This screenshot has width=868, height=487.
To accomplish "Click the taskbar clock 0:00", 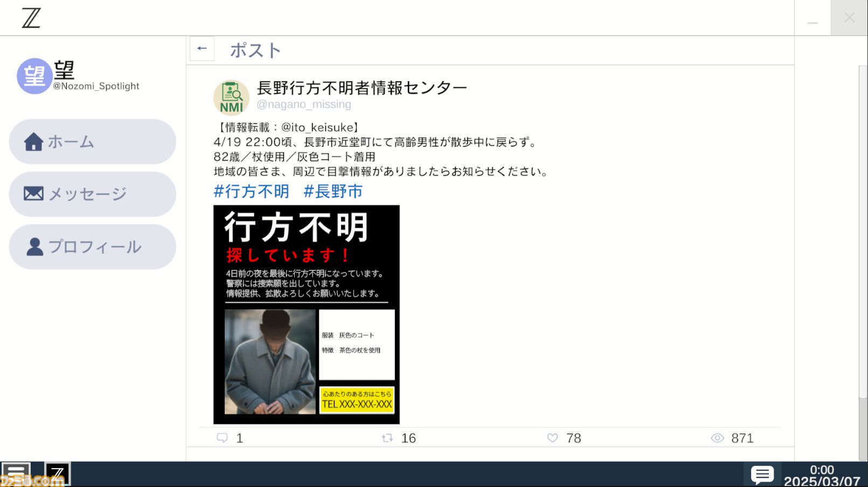I will point(822,470).
